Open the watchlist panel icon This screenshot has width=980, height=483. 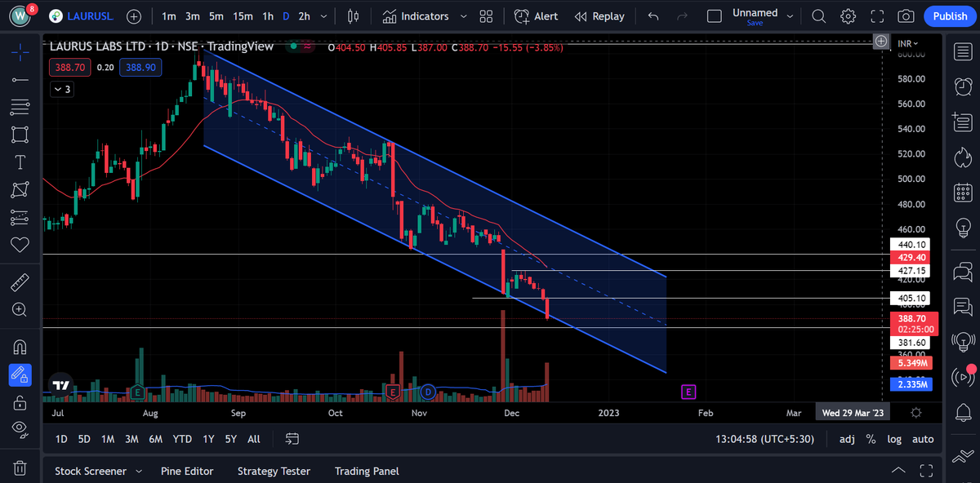pos(962,52)
